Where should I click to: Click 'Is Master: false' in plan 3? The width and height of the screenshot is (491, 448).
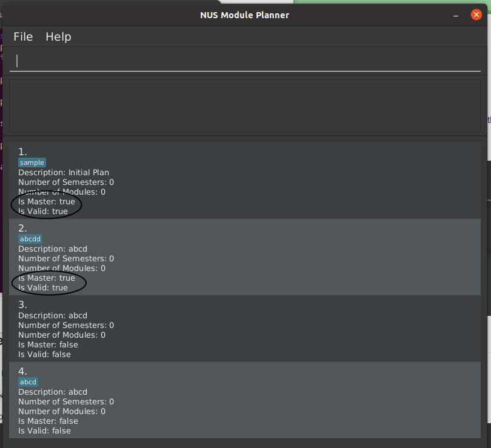coord(48,345)
